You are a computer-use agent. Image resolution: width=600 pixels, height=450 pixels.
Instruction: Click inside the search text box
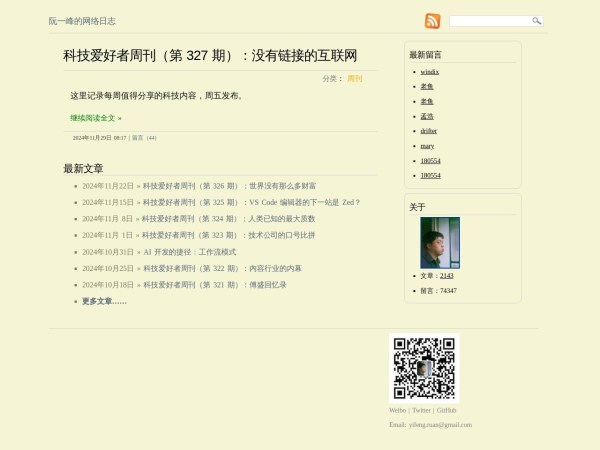[x=489, y=21]
